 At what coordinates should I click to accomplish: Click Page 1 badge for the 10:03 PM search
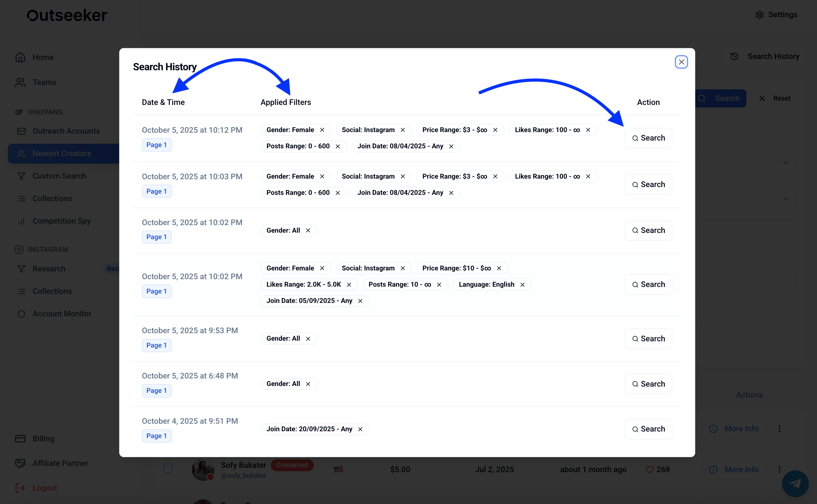click(x=157, y=191)
